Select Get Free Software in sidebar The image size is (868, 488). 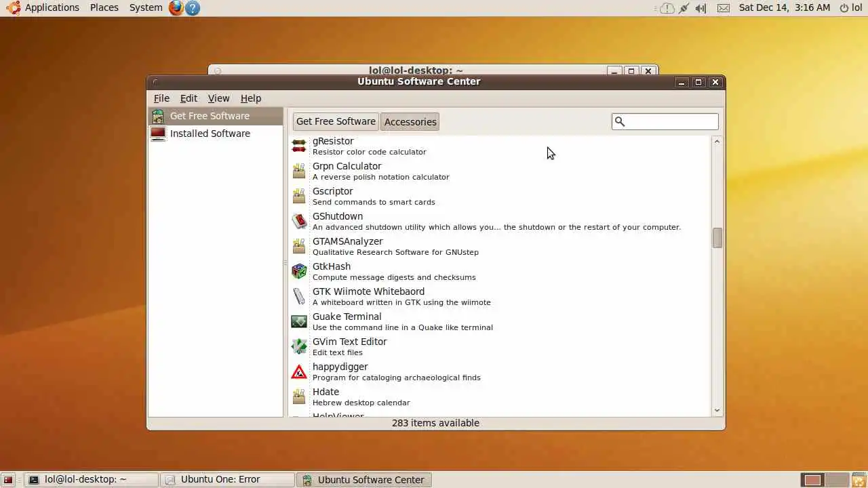click(x=216, y=116)
